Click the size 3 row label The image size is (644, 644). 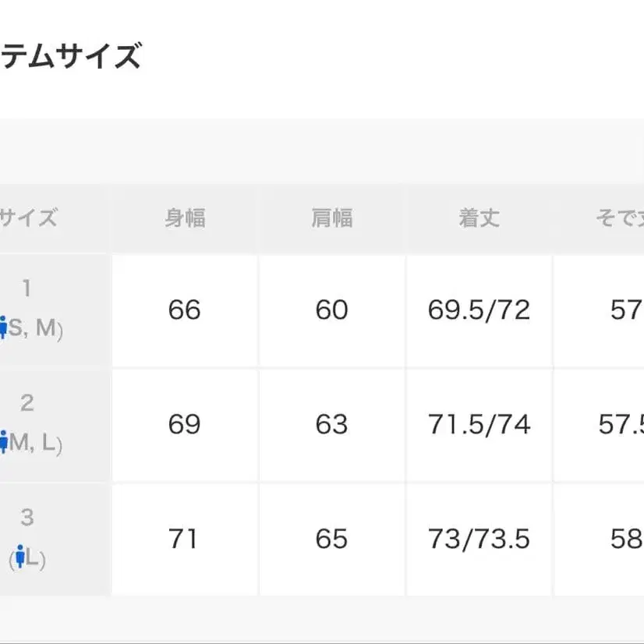pos(27,518)
